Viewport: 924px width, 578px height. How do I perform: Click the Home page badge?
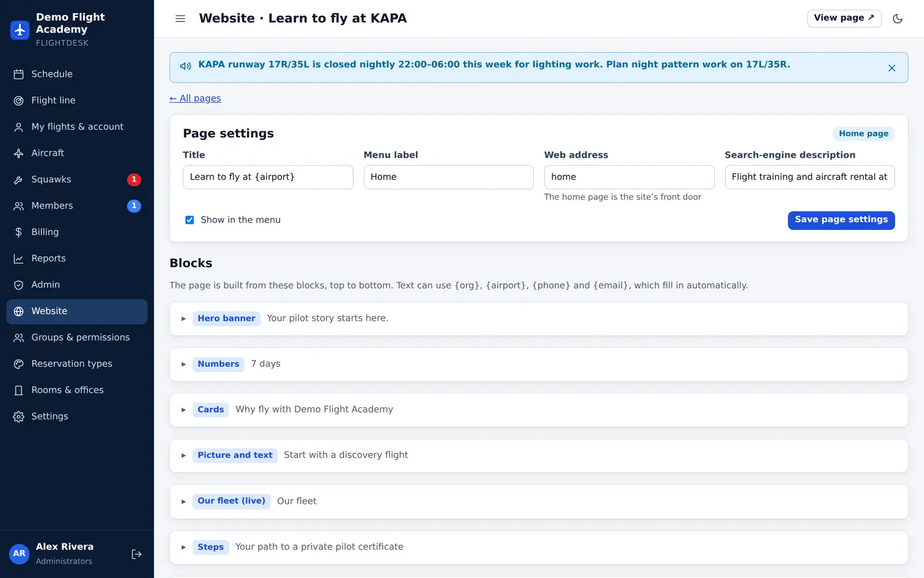[863, 134]
